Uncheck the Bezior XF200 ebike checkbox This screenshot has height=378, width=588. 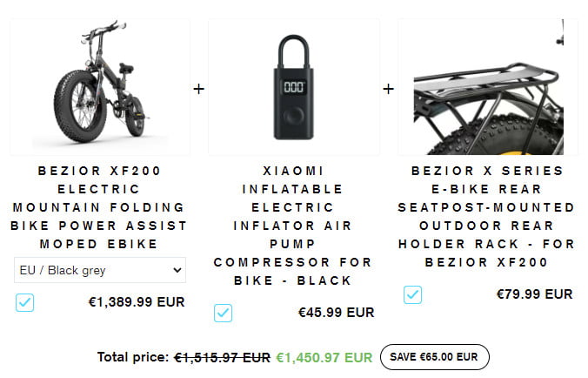(x=24, y=302)
